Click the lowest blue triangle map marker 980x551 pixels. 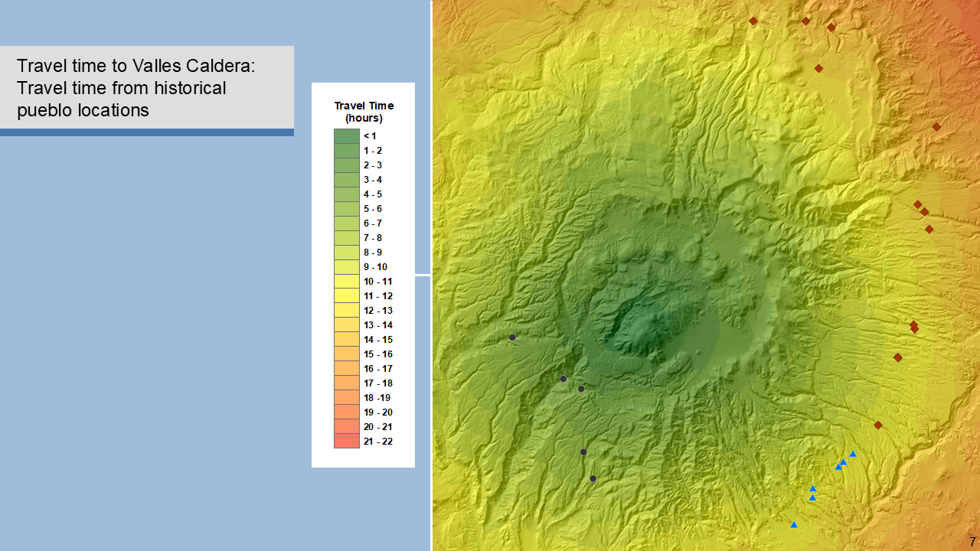[794, 524]
